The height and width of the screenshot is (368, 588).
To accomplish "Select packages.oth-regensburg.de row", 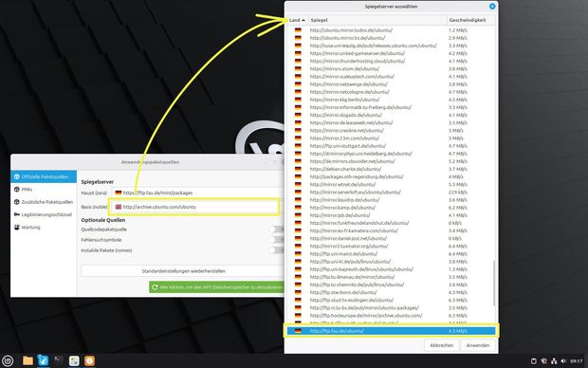I will pos(391,176).
